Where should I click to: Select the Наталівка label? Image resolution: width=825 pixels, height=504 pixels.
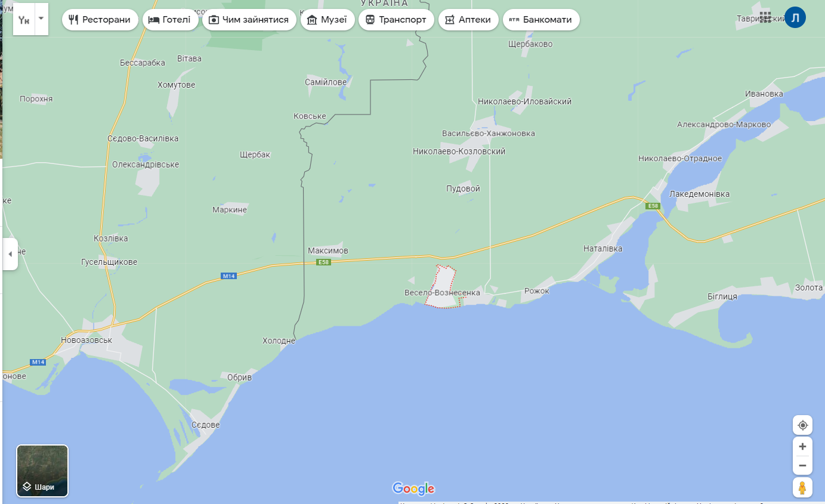click(x=602, y=249)
